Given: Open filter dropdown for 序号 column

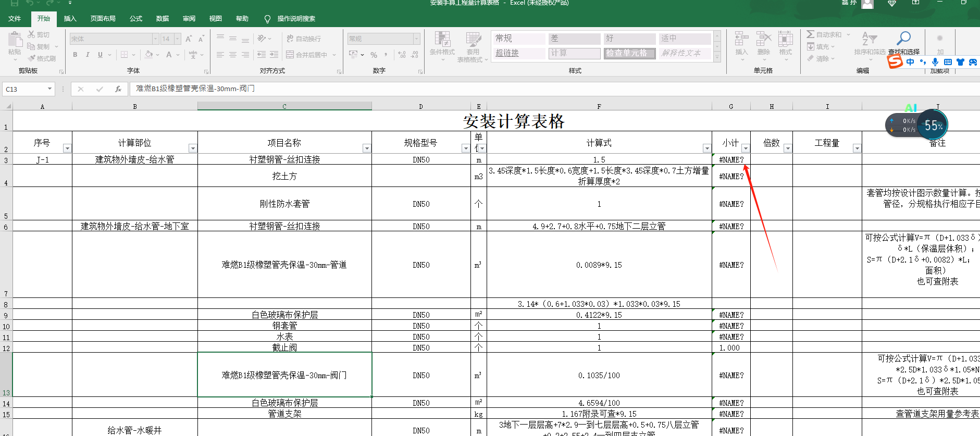Looking at the screenshot, I should tap(67, 148).
